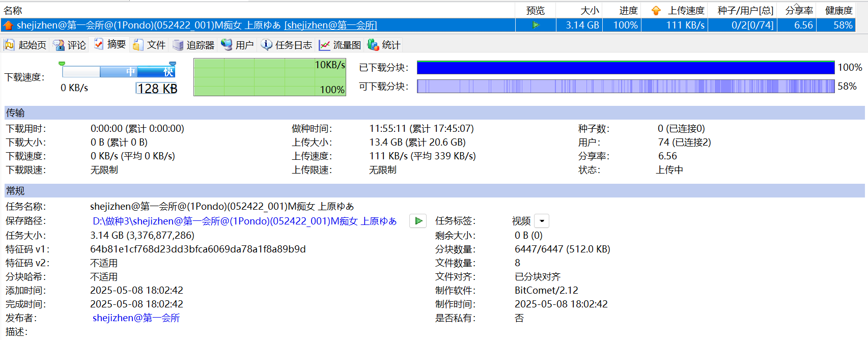Click the 74 (已连接2) users value
Screen dimensions: 868x340
tap(684, 143)
